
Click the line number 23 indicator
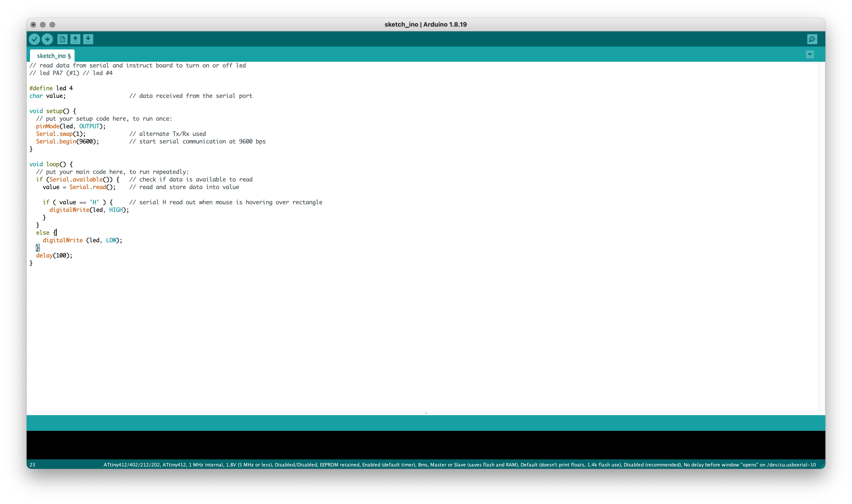coord(32,465)
